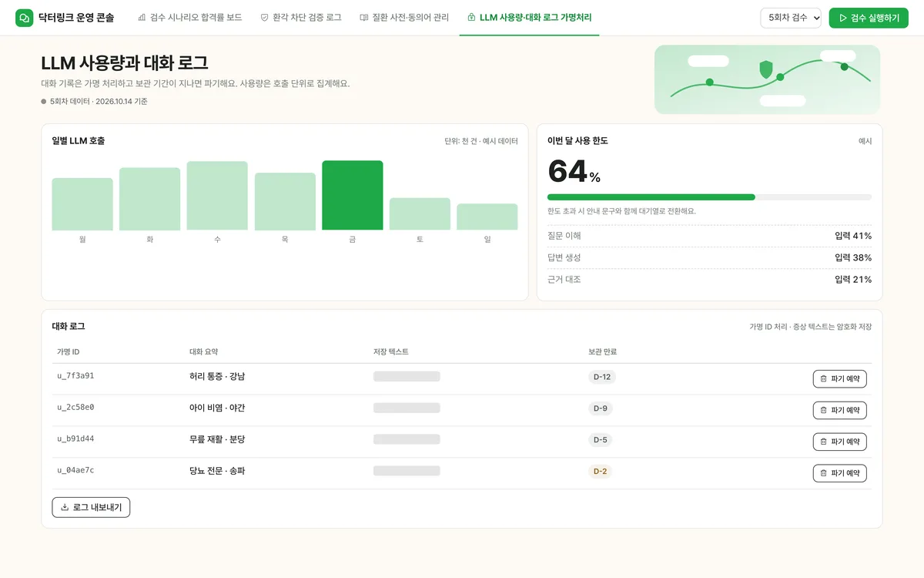Select the 목 bar in the chart
The width and height of the screenshot is (924, 578).
(x=285, y=201)
